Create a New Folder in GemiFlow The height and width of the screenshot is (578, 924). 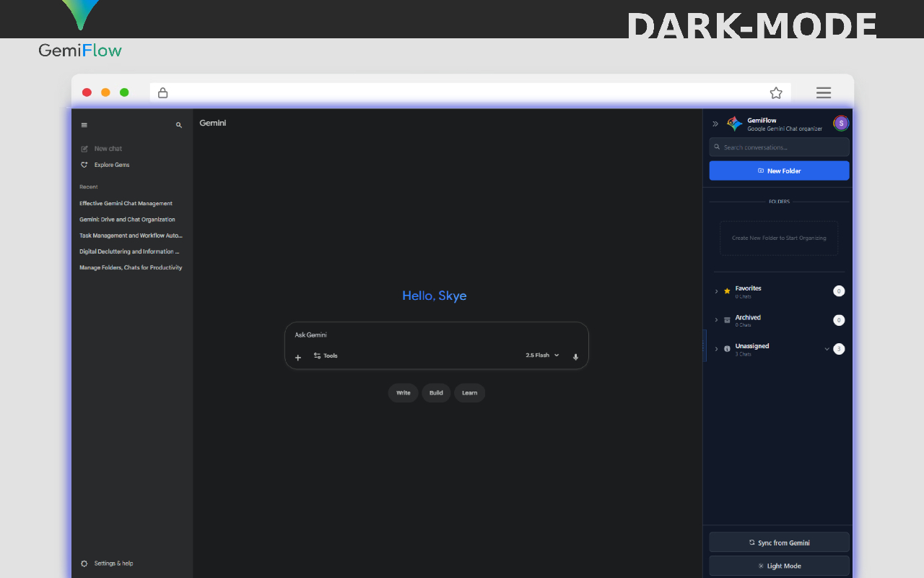[780, 171]
